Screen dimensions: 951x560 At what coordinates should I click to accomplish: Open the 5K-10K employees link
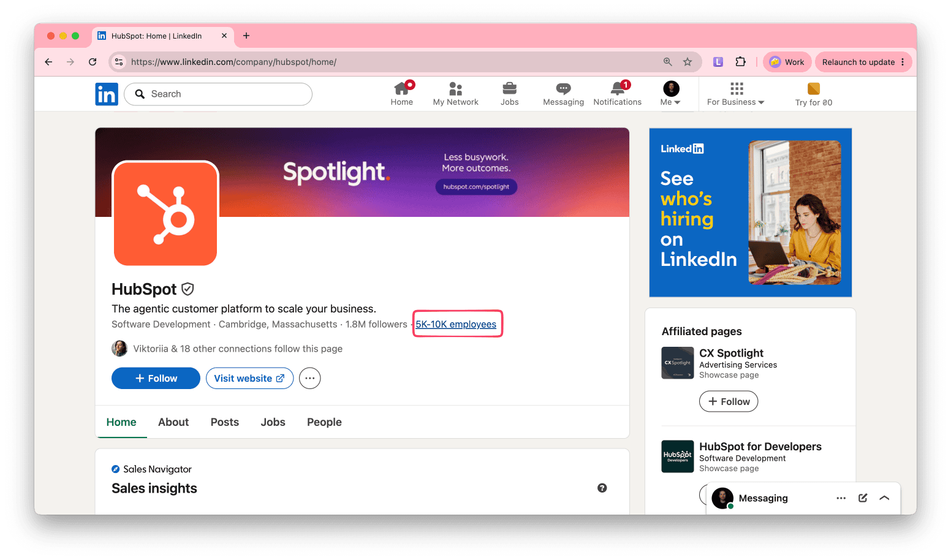click(x=456, y=324)
